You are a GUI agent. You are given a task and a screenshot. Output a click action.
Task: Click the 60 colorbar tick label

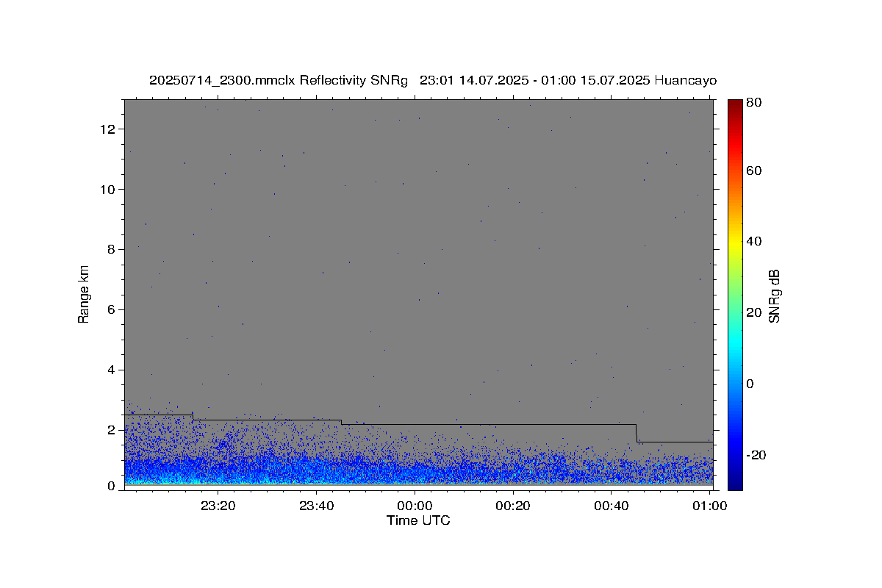[x=753, y=171]
